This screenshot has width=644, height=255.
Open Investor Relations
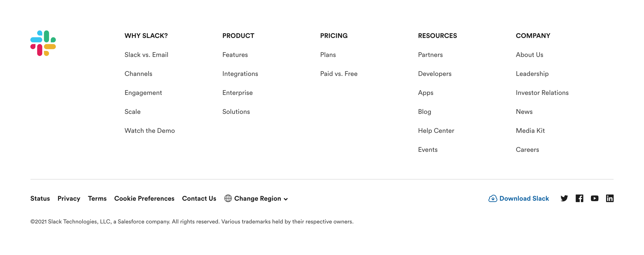pos(542,93)
